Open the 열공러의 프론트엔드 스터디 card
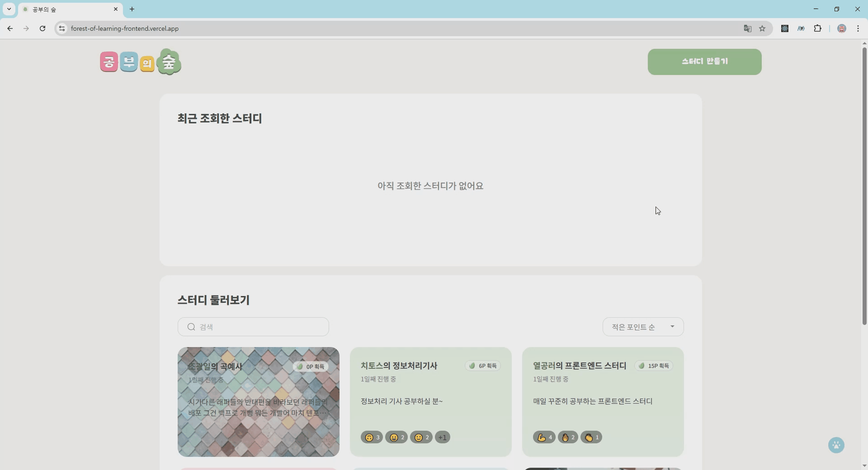868x470 pixels. (x=603, y=402)
